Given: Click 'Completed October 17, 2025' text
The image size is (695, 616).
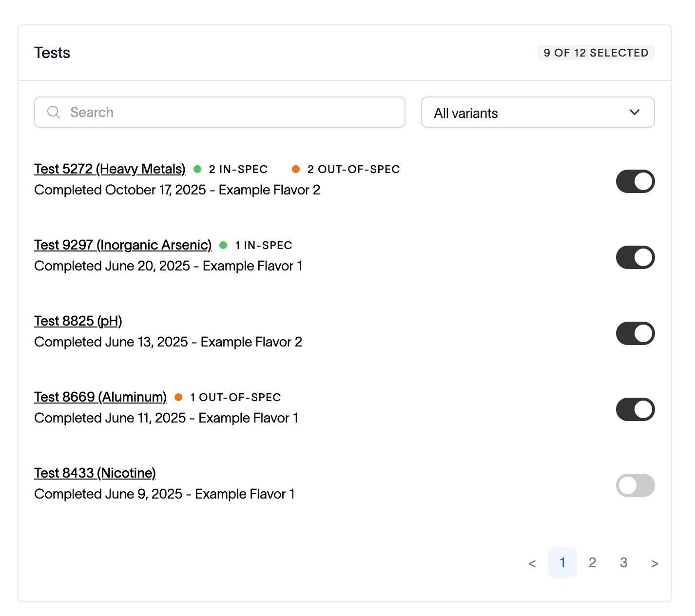Looking at the screenshot, I should (x=120, y=190).
